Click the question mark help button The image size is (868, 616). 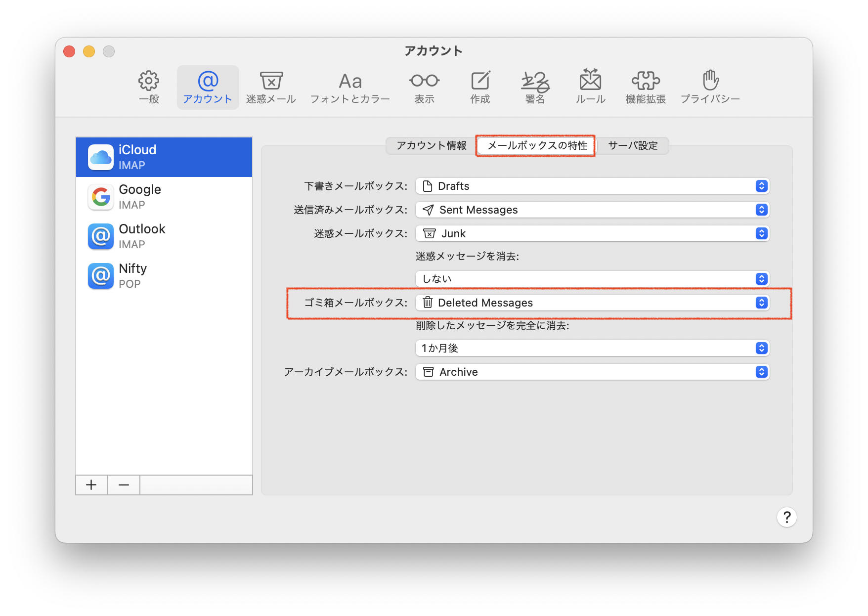786,518
